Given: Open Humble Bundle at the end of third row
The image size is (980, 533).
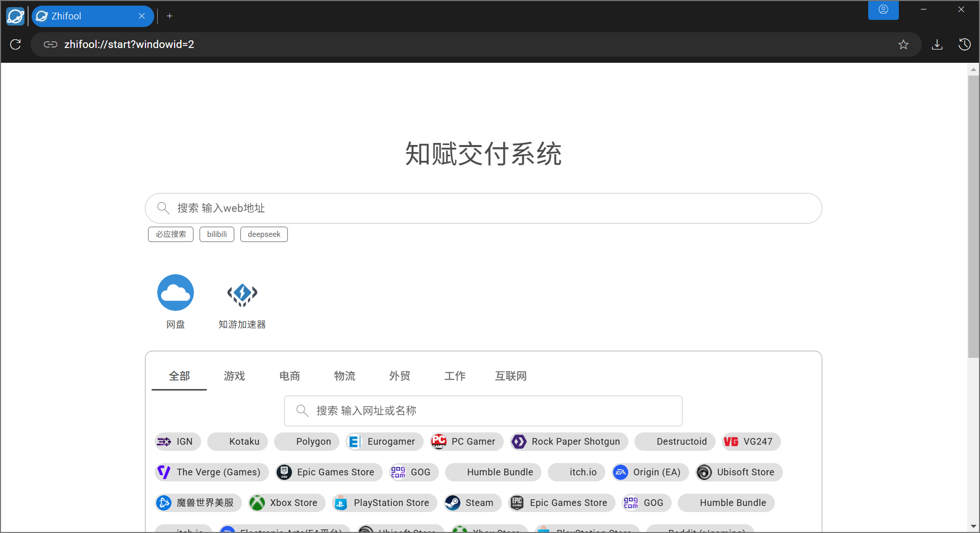Looking at the screenshot, I should (726, 503).
